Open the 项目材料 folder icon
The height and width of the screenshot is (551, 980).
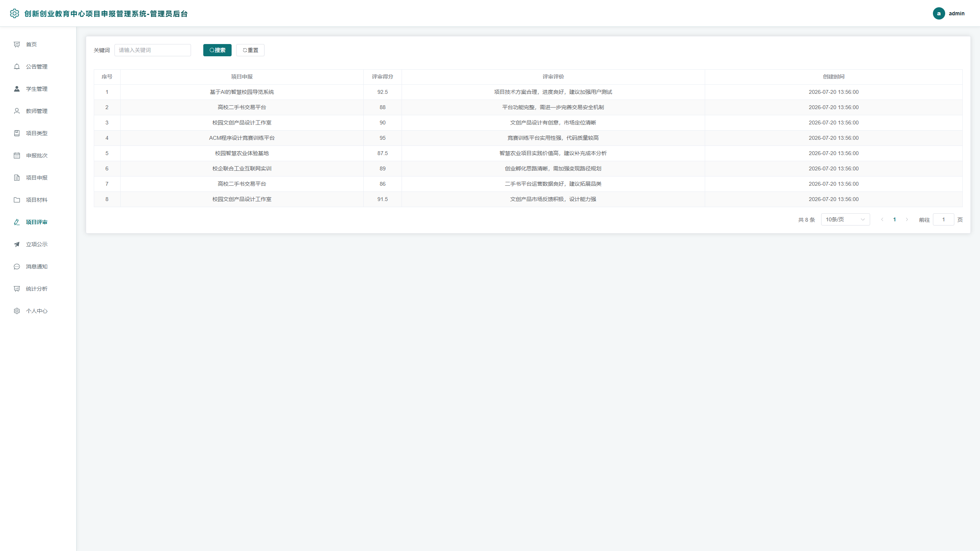(x=17, y=200)
